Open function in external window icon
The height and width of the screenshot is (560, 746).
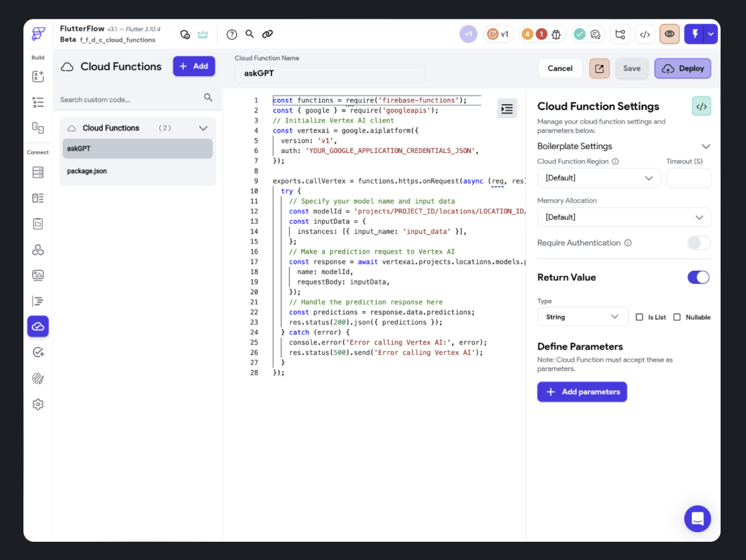tap(599, 68)
